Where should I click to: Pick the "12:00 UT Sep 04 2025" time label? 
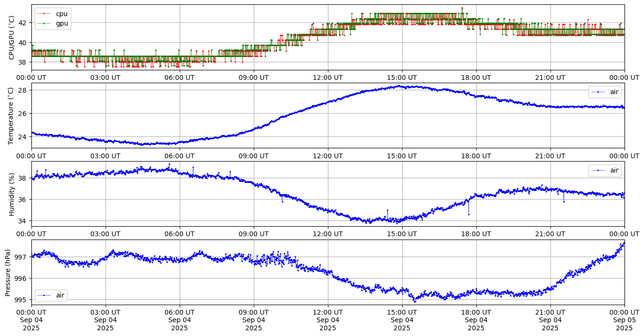(328, 320)
